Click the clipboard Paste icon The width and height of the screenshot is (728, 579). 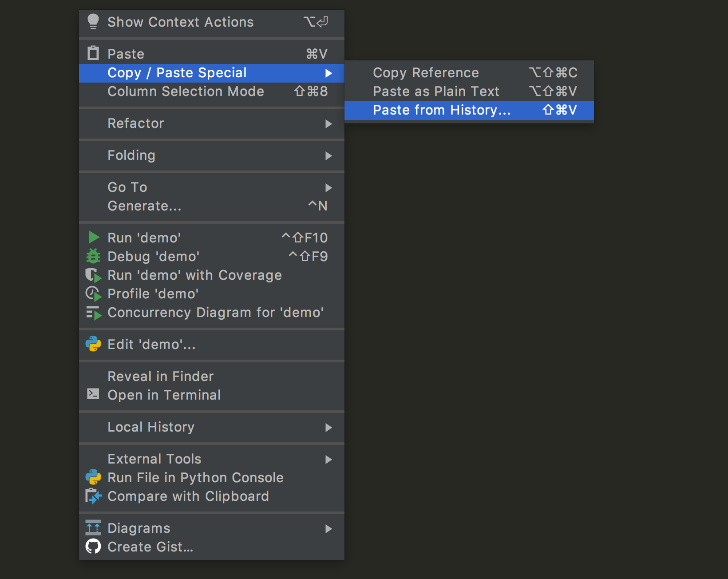point(93,53)
